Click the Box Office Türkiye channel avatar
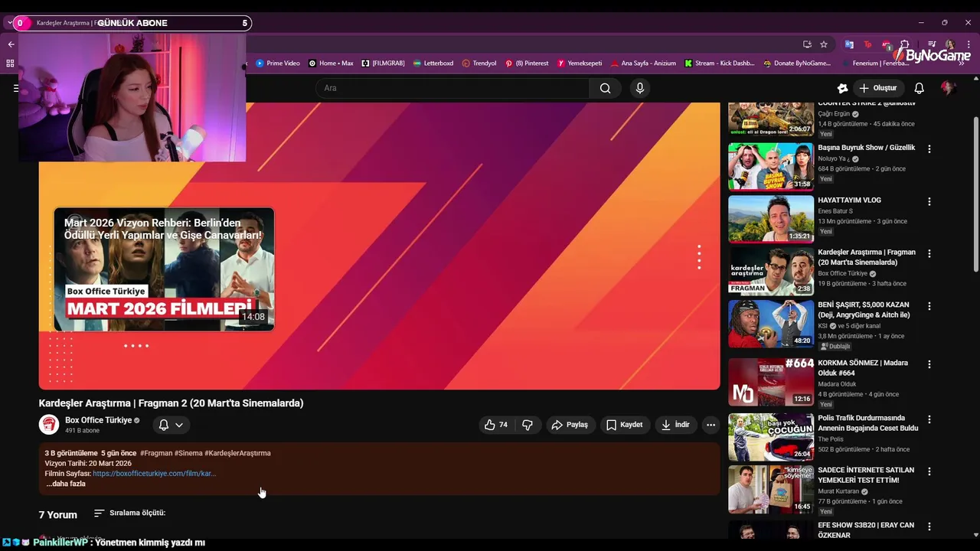The width and height of the screenshot is (980, 551). pos(49,425)
